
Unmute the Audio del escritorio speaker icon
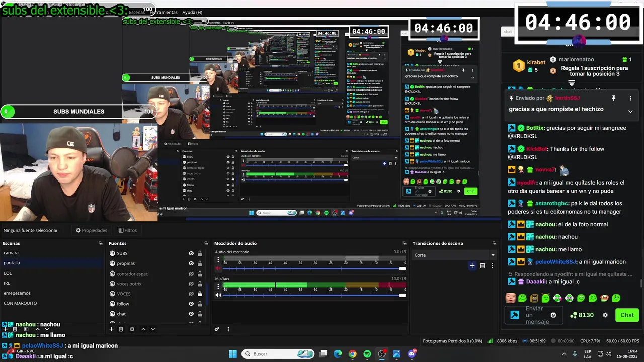click(x=218, y=268)
